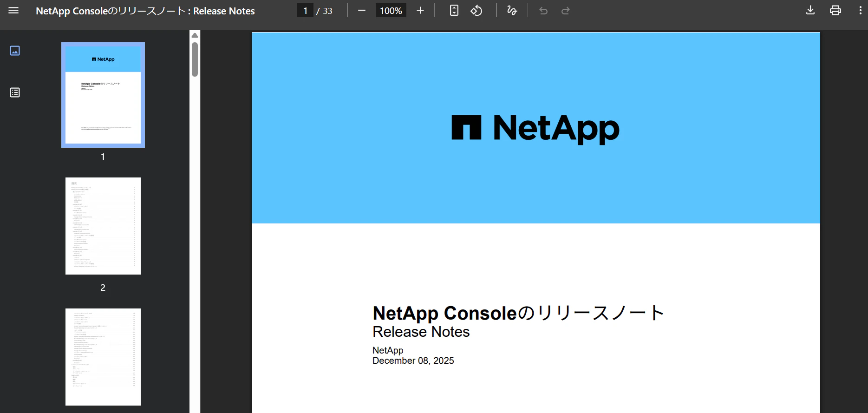Select the page 1 thumbnail
The height and width of the screenshot is (413, 868).
click(x=103, y=95)
